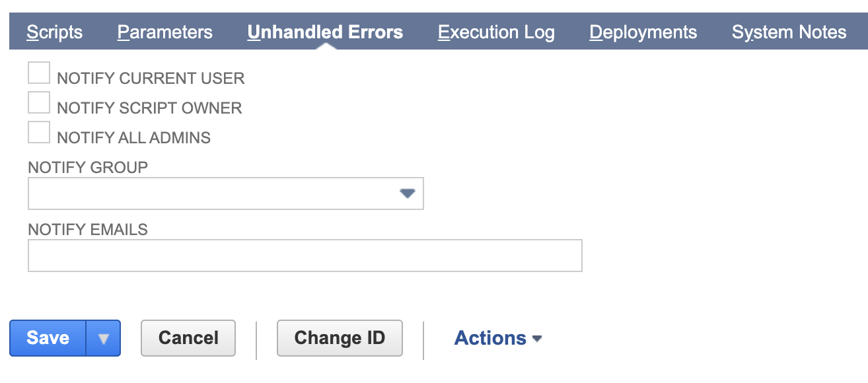Check the Notify Script Owner option
The image size is (868, 383).
pyautogui.click(x=38, y=102)
